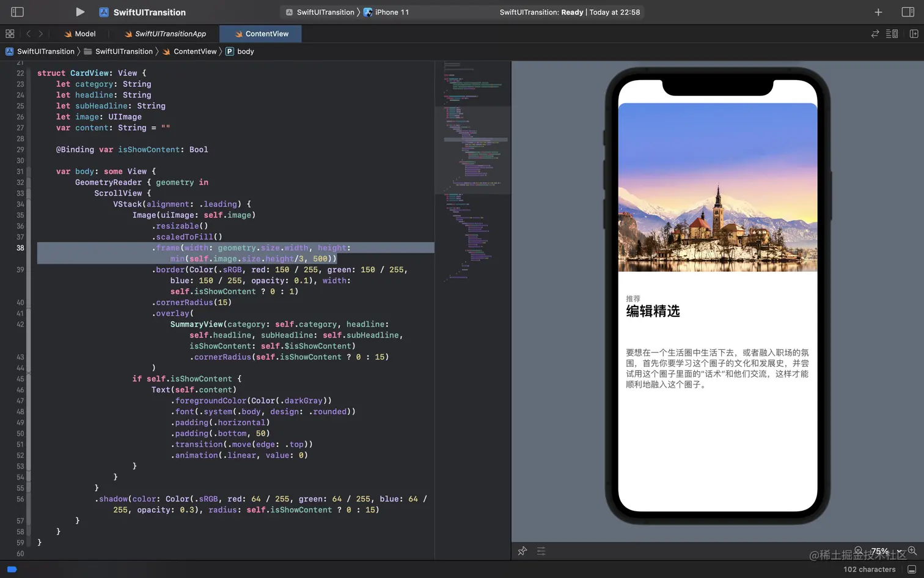Click 'GeometryReader { geometry in' code line
The height and width of the screenshot is (578, 924).
coord(142,182)
